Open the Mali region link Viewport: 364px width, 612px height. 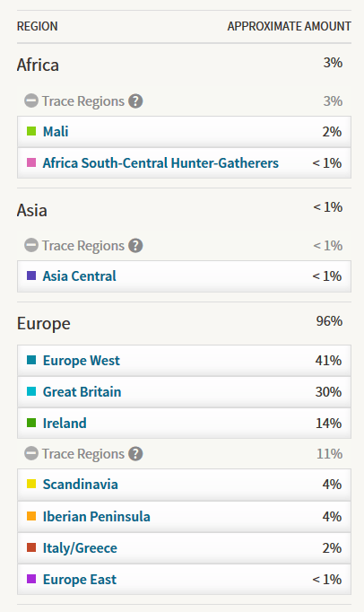[x=56, y=132]
